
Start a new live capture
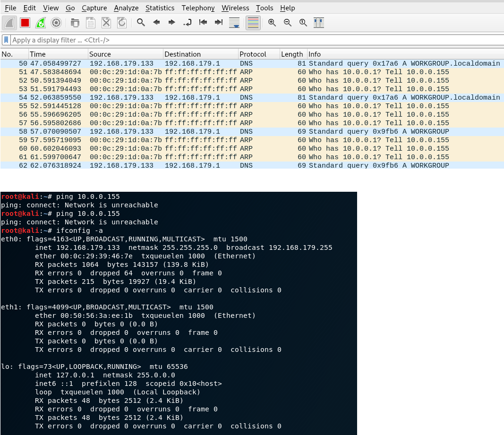(9, 22)
